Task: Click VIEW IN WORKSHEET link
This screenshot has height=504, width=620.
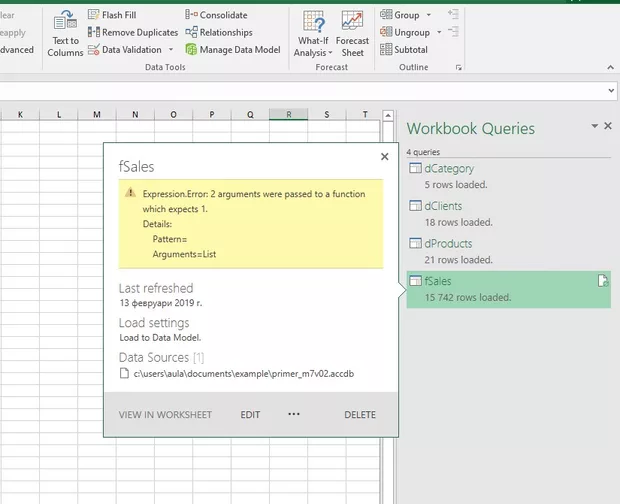Action: click(x=165, y=415)
